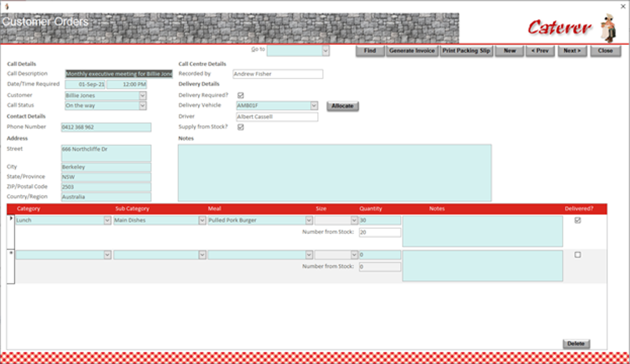Go to previous record with Prev
This screenshot has width=630, height=364.
pyautogui.click(x=540, y=50)
